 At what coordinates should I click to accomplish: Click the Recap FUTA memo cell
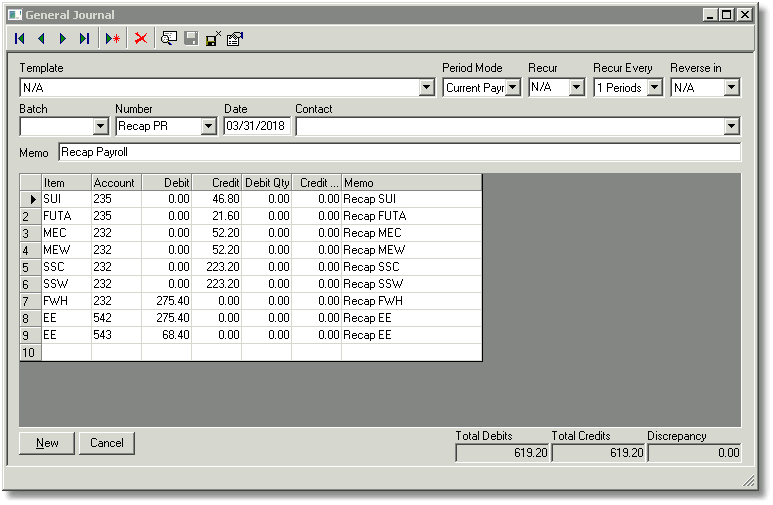[412, 216]
